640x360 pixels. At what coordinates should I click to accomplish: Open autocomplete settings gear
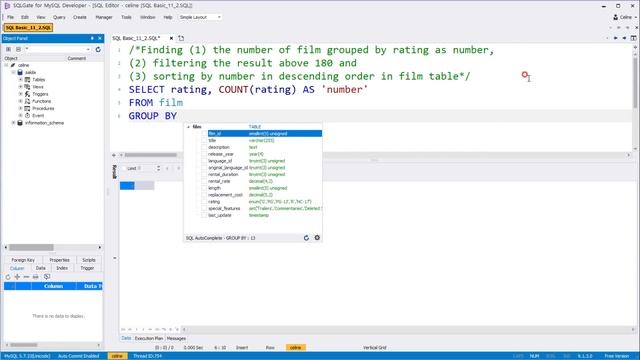click(x=317, y=238)
